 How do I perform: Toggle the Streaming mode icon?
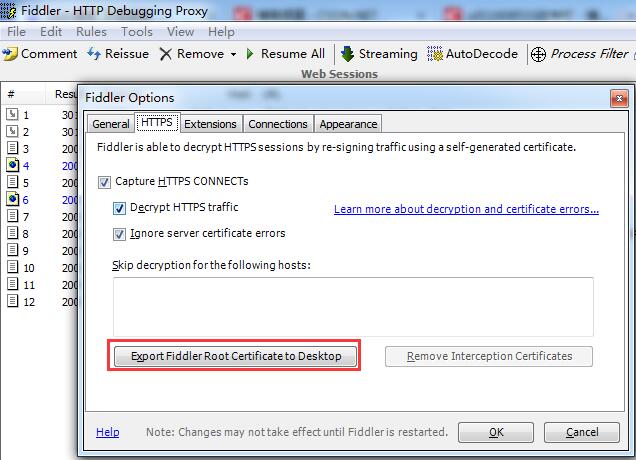click(347, 54)
